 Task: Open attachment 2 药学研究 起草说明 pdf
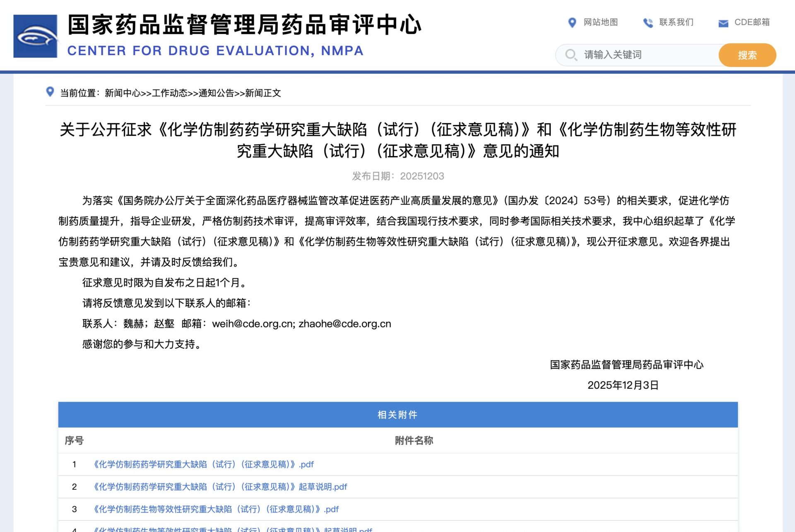(220, 487)
